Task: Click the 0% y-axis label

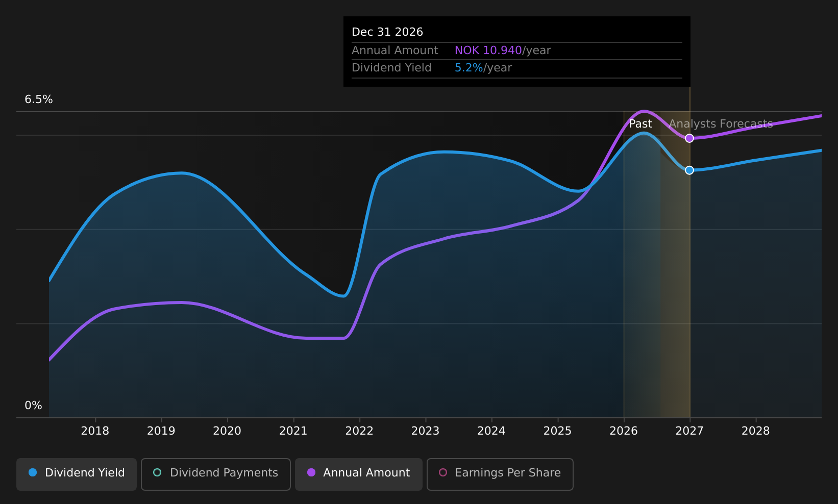Action: pos(34,406)
